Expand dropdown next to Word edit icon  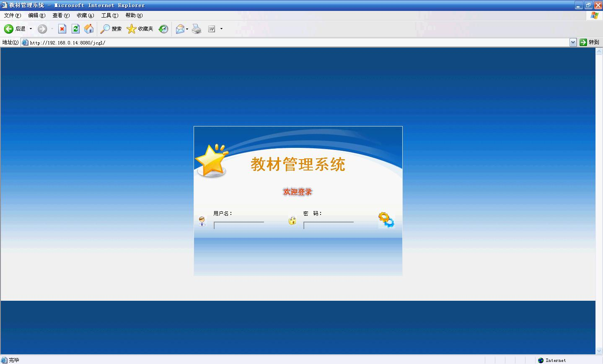click(x=221, y=29)
